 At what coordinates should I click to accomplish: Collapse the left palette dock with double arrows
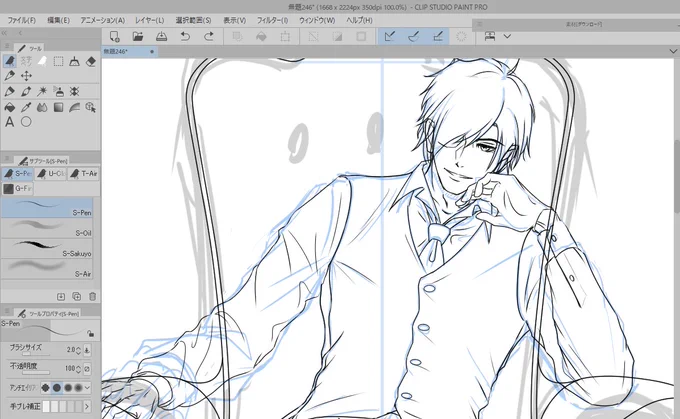(x=4, y=33)
